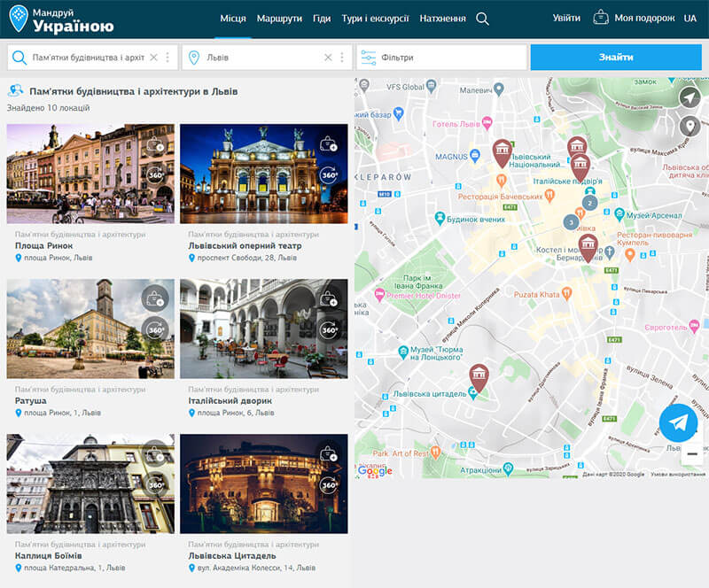Clear the category search field
709x588 pixels.
(153, 58)
